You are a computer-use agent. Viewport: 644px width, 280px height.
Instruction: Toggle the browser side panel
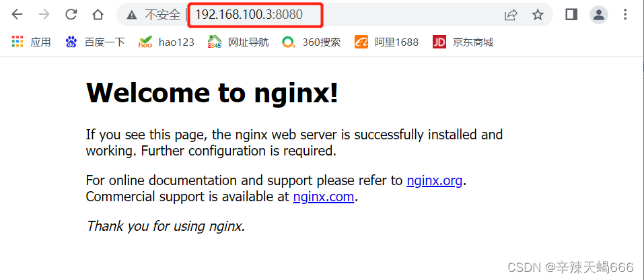click(571, 15)
